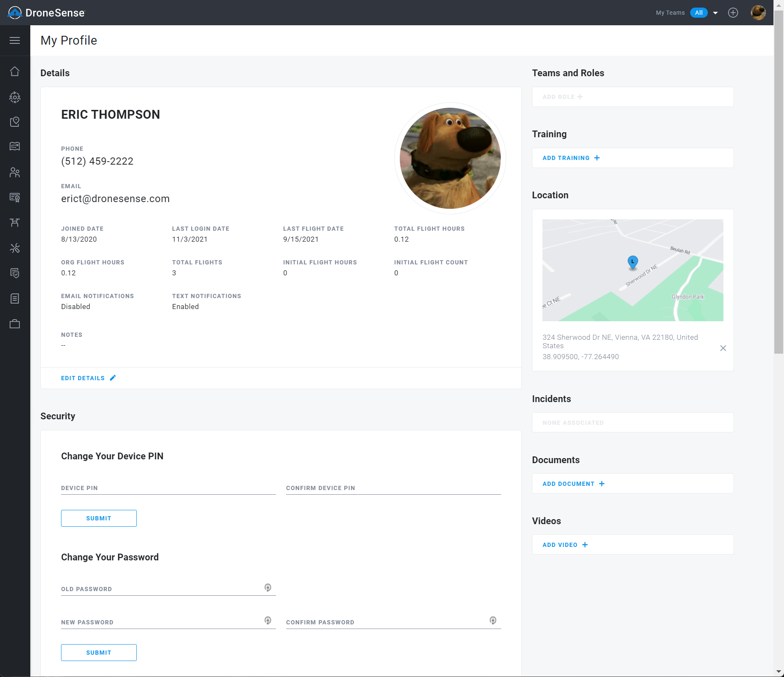784x677 pixels.
Task: Submit the device PIN change
Action: 99,518
